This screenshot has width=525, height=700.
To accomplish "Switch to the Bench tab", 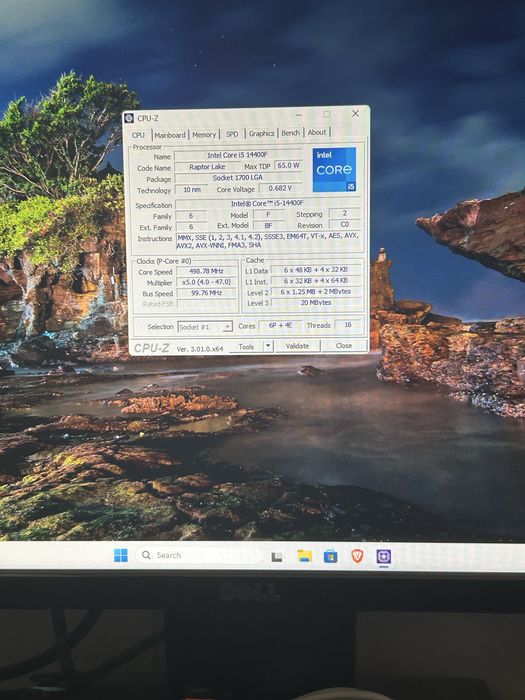I will tap(291, 133).
